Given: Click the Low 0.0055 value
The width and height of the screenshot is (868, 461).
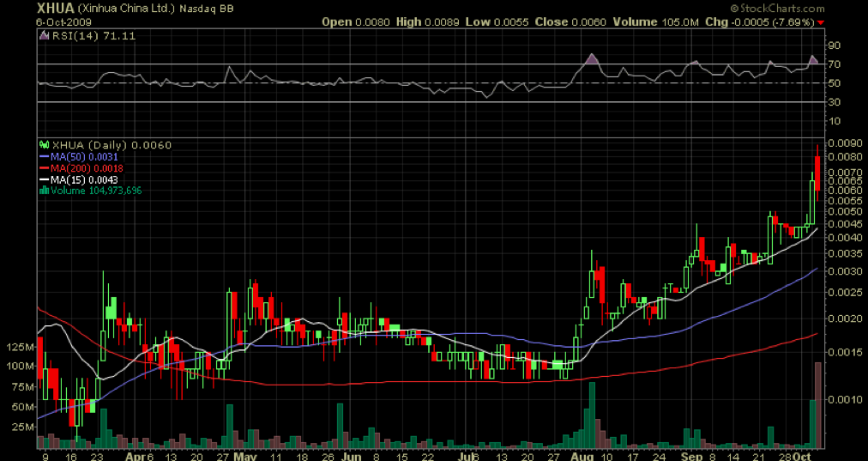Looking at the screenshot, I should [x=497, y=22].
